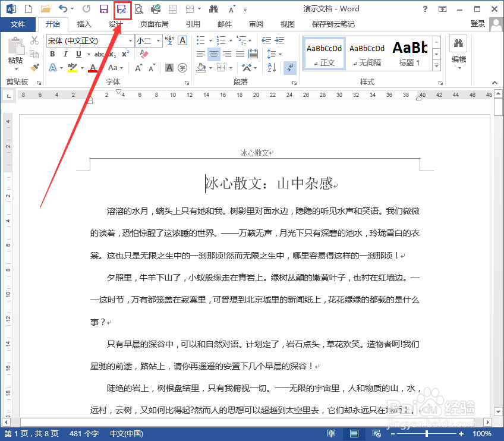
Task: Apply distributed alignment to the paragraph
Action: click(253, 54)
